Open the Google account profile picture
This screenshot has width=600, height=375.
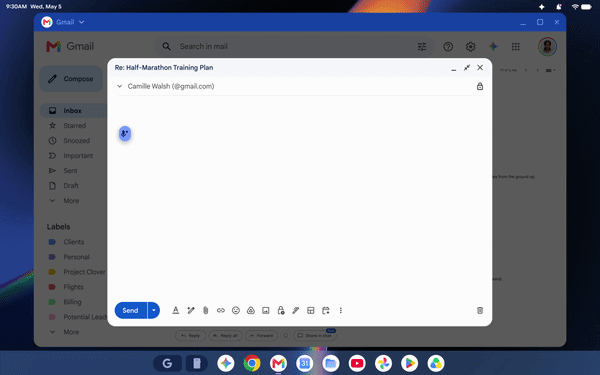coord(547,47)
